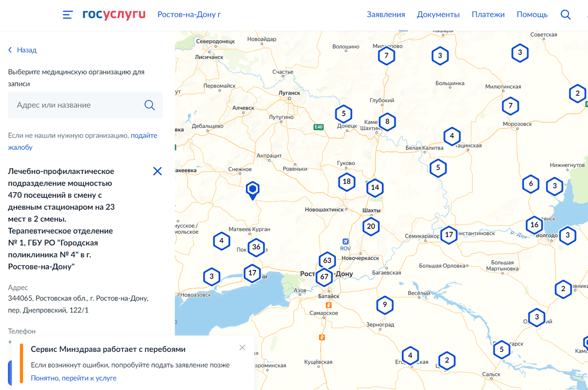Go back using the Назад link

point(23,50)
